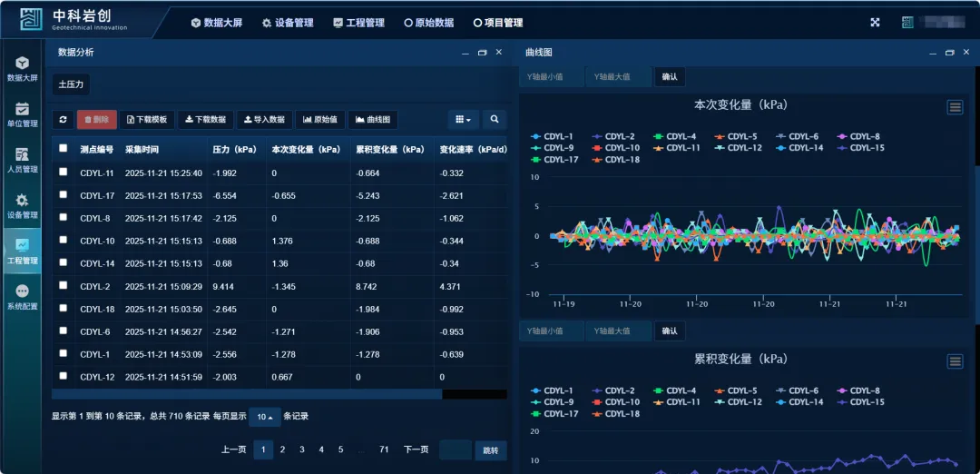This screenshot has width=980, height=474.
Task: Check the CDYL-8 row checkbox
Action: [x=63, y=217]
